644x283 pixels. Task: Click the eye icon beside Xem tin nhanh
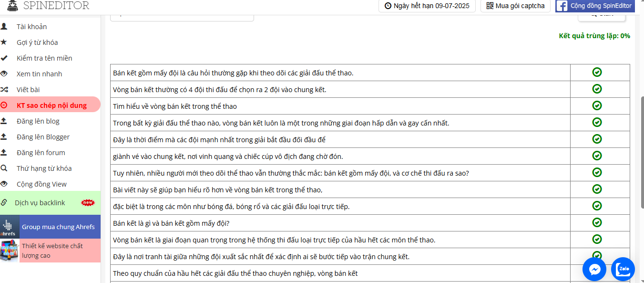pyautogui.click(x=4, y=73)
